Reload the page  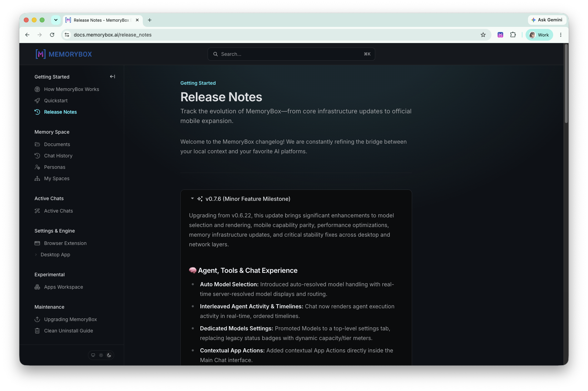pos(52,35)
